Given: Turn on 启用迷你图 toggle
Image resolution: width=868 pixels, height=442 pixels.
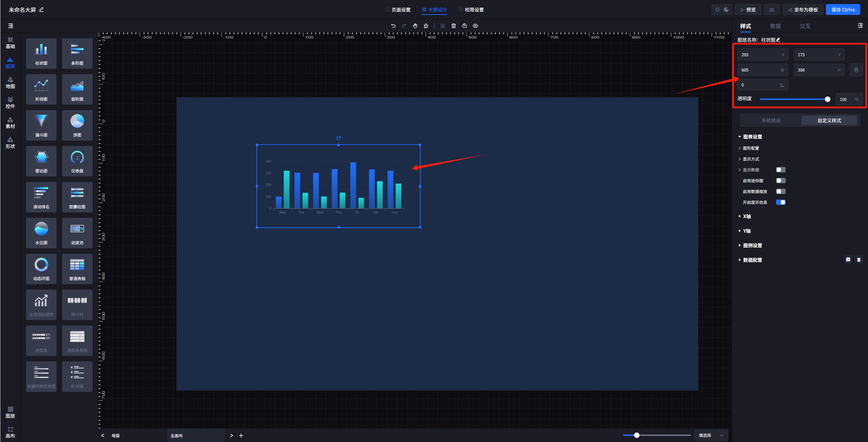Looking at the screenshot, I should [x=781, y=181].
